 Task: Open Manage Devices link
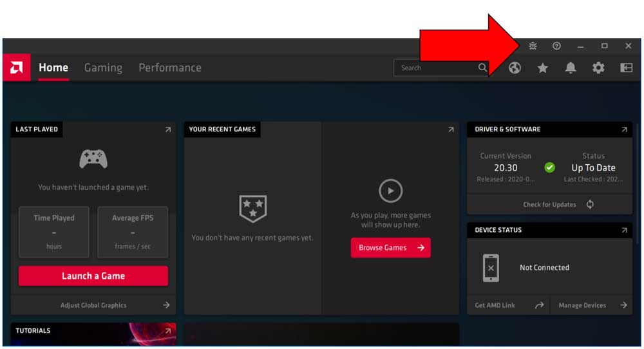[x=582, y=305]
